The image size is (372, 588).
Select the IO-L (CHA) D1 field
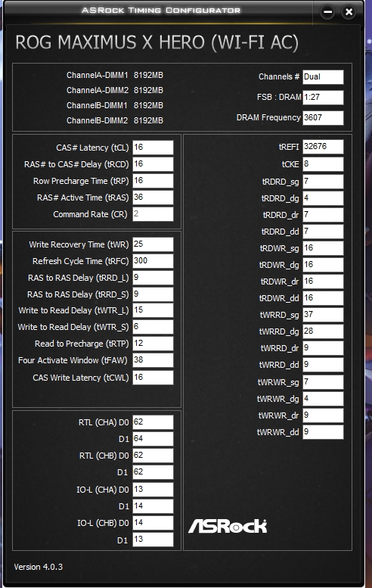(153, 506)
